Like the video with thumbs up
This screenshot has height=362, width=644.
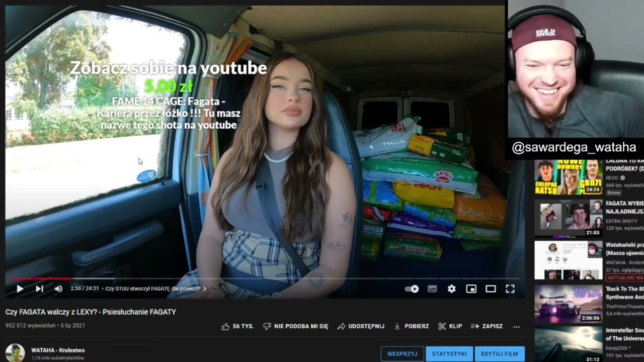(x=237, y=326)
